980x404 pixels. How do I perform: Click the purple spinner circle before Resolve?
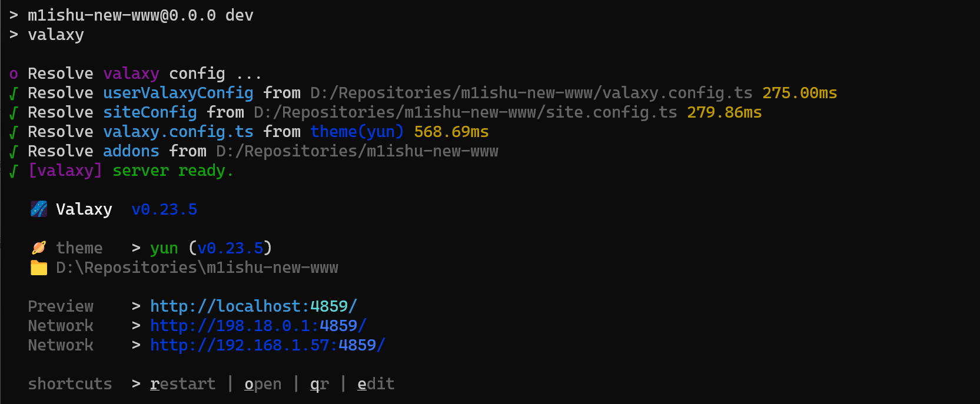tap(14, 74)
